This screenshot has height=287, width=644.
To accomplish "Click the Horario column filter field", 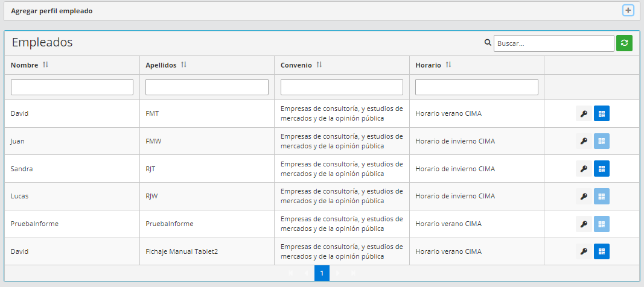I will click(x=477, y=87).
